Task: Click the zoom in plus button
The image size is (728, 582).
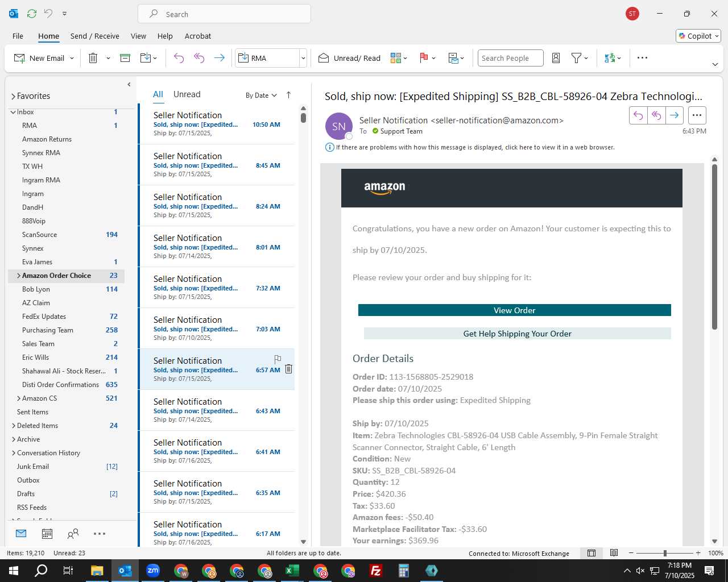Action: click(x=698, y=553)
